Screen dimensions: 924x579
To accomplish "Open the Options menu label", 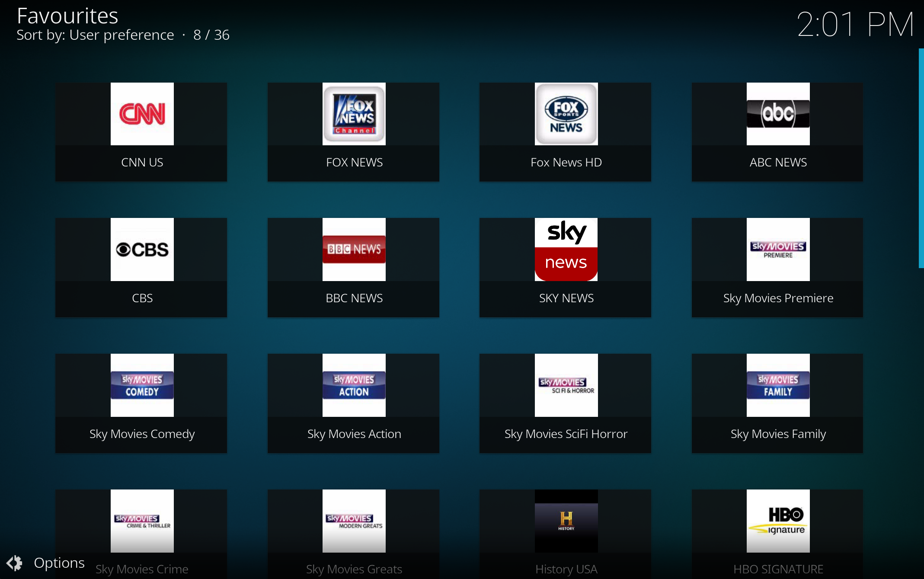I will point(59,563).
